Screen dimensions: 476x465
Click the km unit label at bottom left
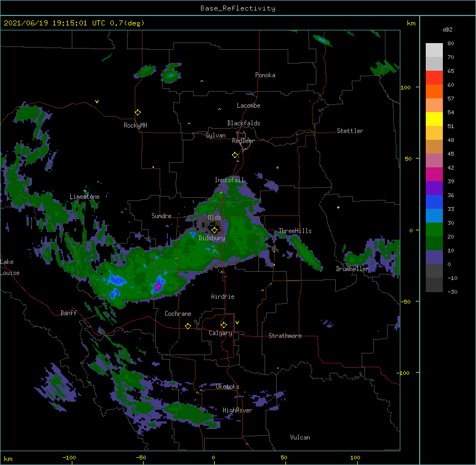(8, 458)
